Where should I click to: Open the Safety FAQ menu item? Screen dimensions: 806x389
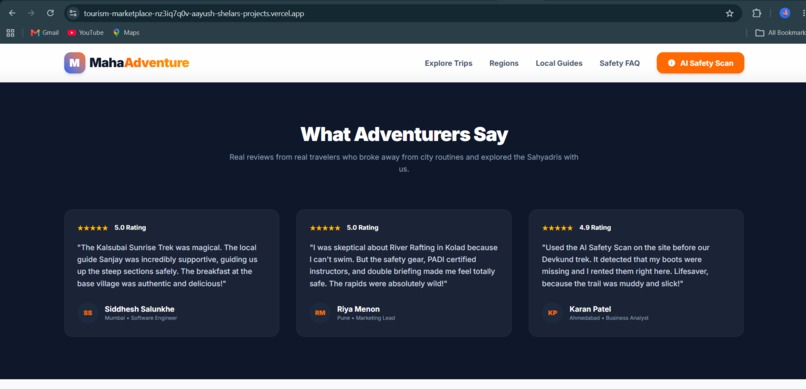pos(619,63)
